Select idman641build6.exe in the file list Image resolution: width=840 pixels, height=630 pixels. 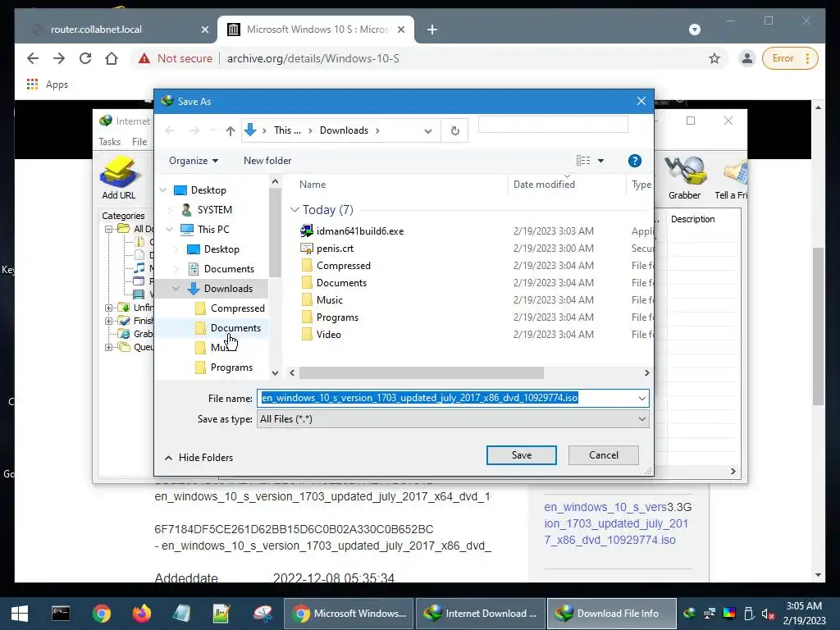point(360,231)
